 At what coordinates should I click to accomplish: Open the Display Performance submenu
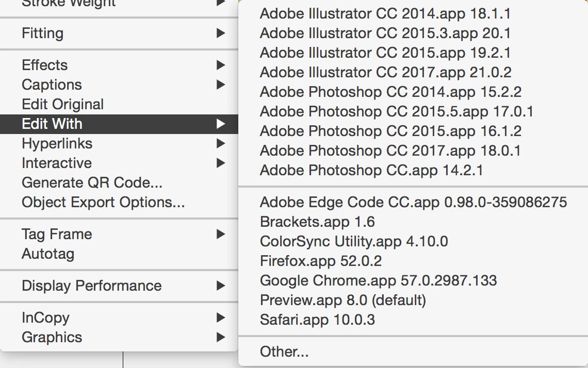tap(92, 286)
